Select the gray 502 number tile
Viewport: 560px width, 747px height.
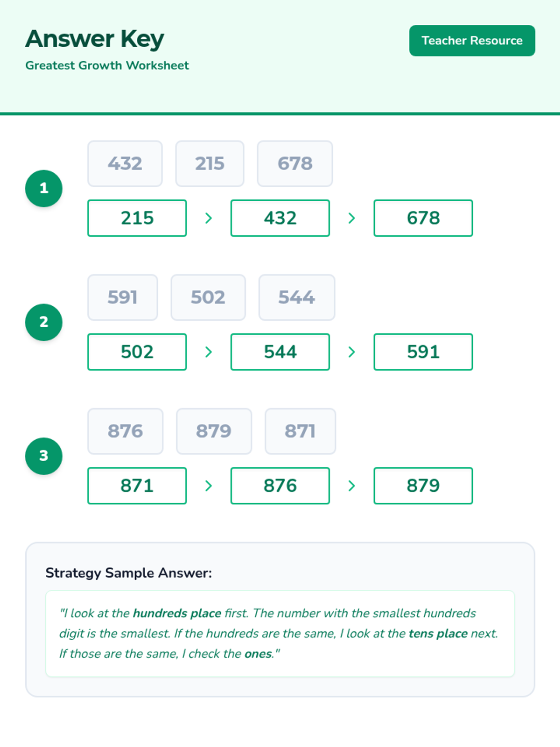[x=208, y=297]
